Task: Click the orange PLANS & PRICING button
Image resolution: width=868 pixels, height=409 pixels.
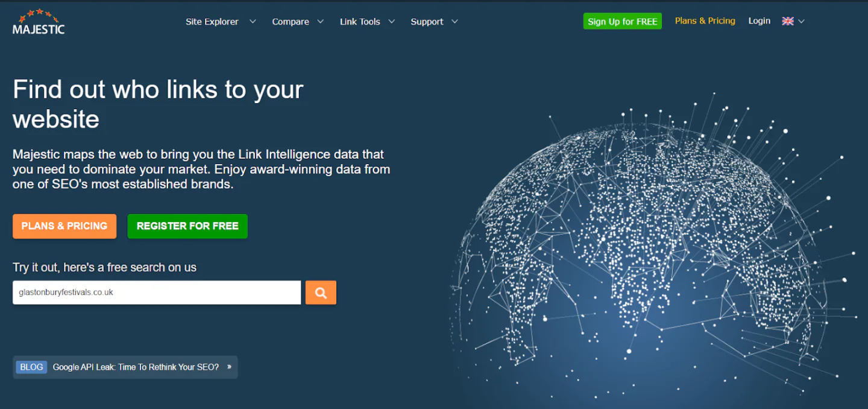Action: (64, 226)
